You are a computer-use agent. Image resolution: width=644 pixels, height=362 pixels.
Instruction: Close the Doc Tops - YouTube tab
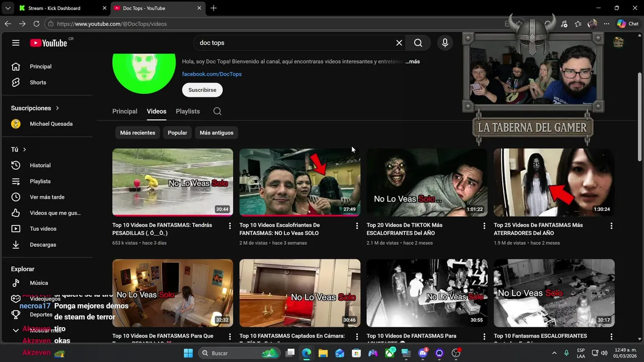tap(199, 8)
